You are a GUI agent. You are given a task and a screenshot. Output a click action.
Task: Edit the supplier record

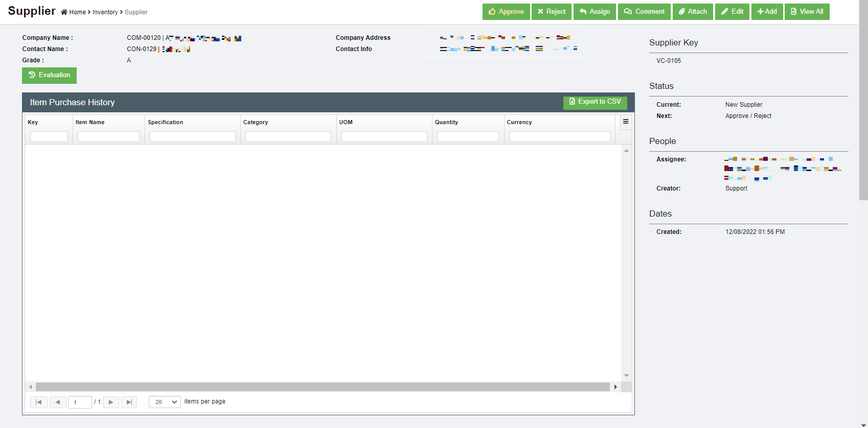coord(732,12)
